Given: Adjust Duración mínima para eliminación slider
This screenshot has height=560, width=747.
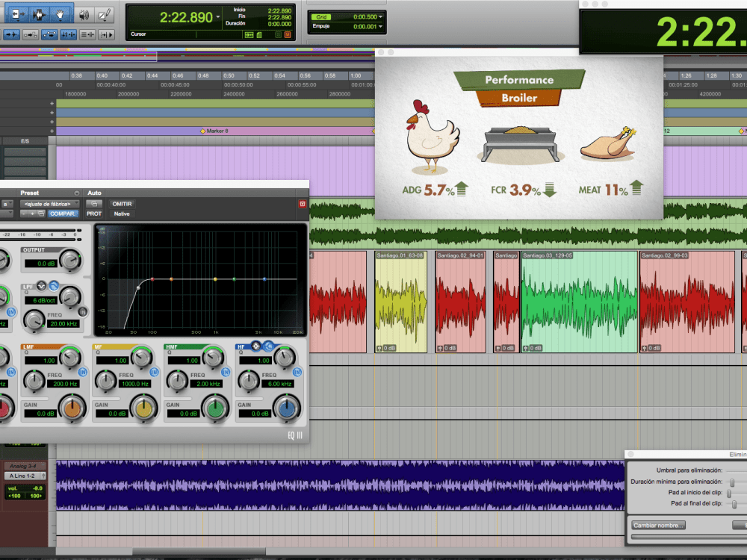Looking at the screenshot, I should (x=732, y=482).
